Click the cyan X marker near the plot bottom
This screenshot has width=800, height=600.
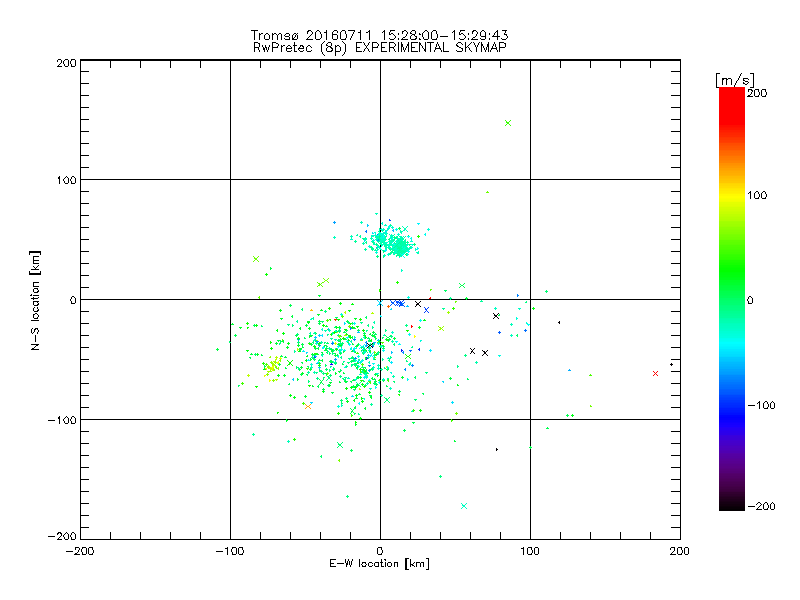click(x=464, y=506)
